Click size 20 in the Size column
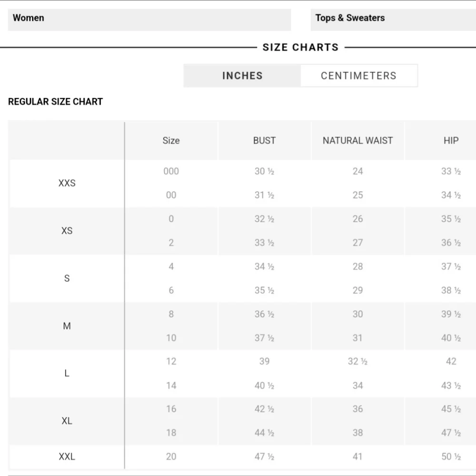The image size is (476, 476). tap(171, 456)
